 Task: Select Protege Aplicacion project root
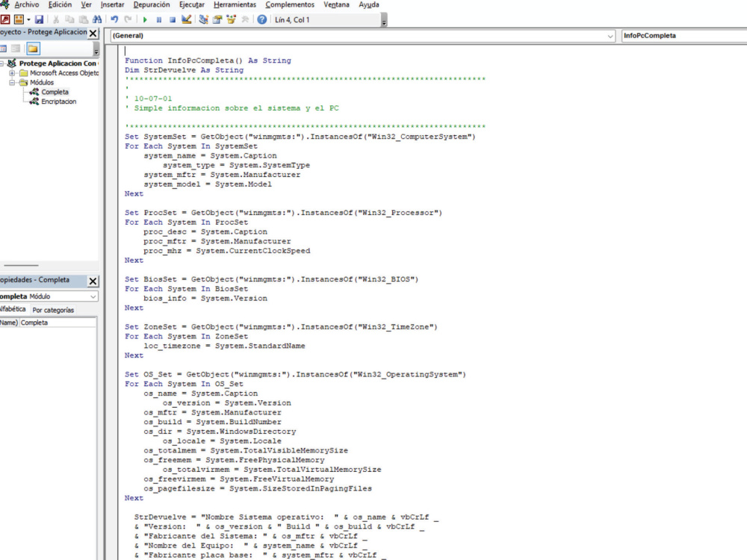pyautogui.click(x=58, y=63)
